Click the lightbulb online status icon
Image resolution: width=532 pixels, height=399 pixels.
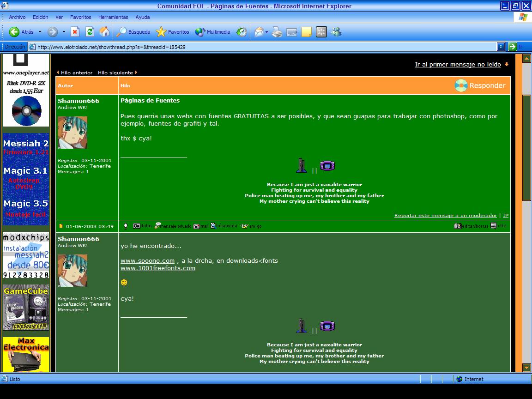coord(126,226)
